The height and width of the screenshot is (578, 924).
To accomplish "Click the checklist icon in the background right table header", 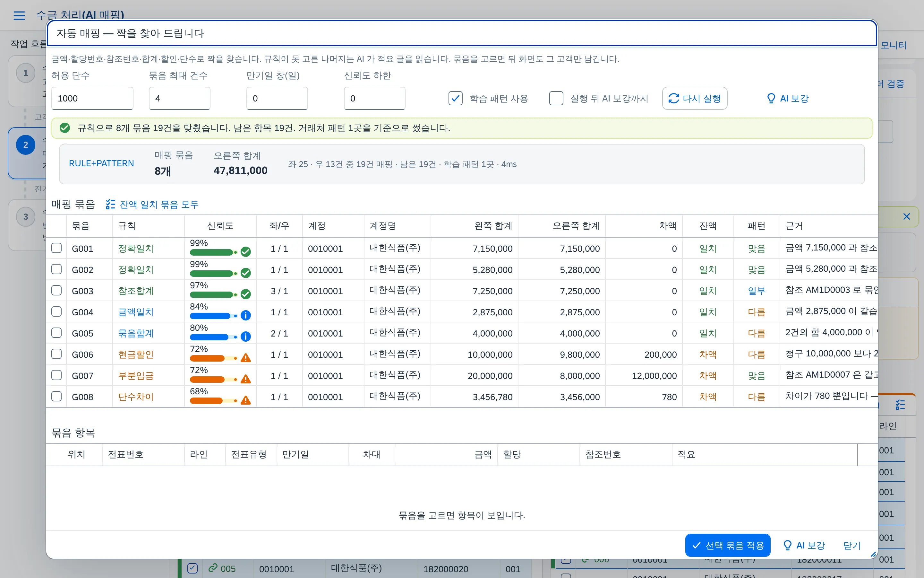I will (x=900, y=405).
